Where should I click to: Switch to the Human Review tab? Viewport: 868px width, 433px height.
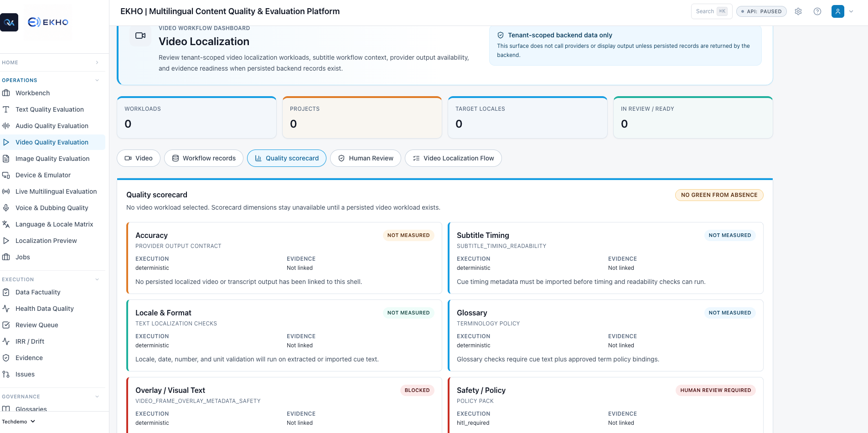click(x=366, y=158)
